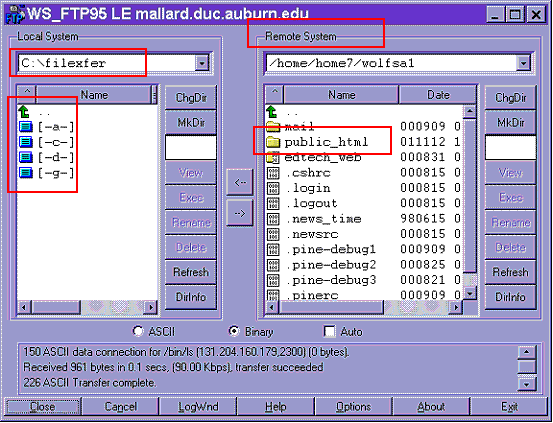Click the local list scroll-left arrow
Screen dimensions: 553x423
pyautogui.click(x=24, y=307)
